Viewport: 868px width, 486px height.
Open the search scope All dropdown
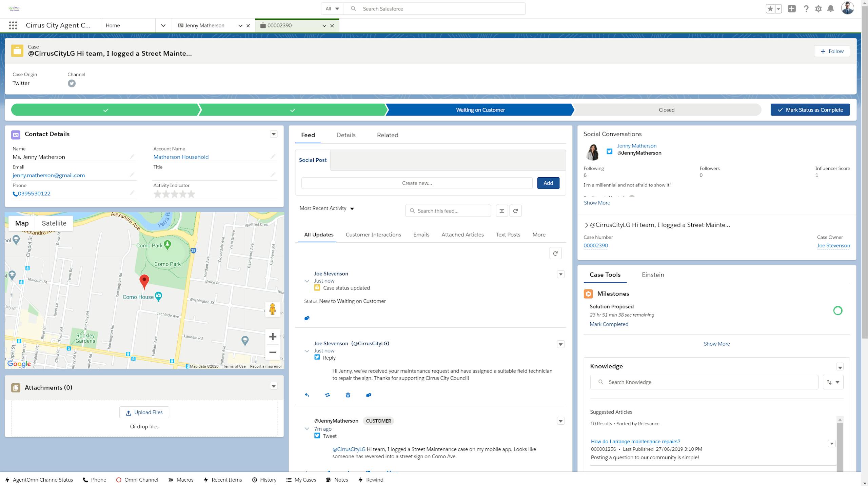click(332, 9)
